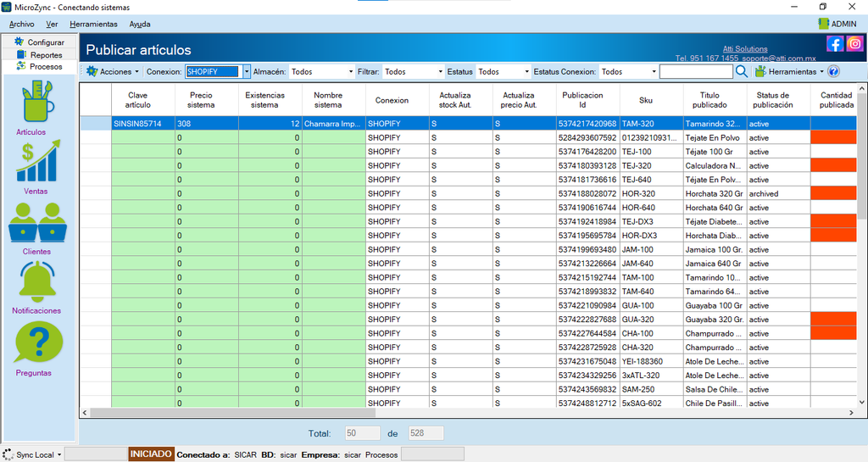Open the Ventas chart icon
This screenshot has width=868, height=462.
(x=37, y=161)
